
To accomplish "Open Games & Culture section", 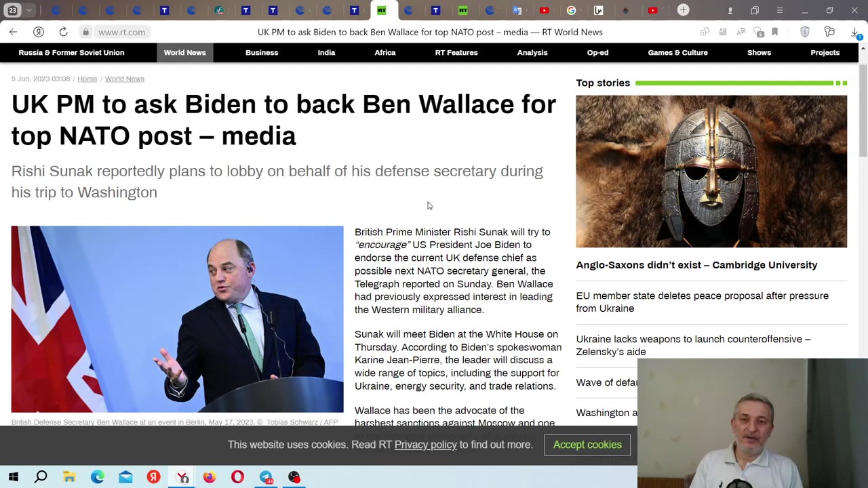I will [677, 52].
